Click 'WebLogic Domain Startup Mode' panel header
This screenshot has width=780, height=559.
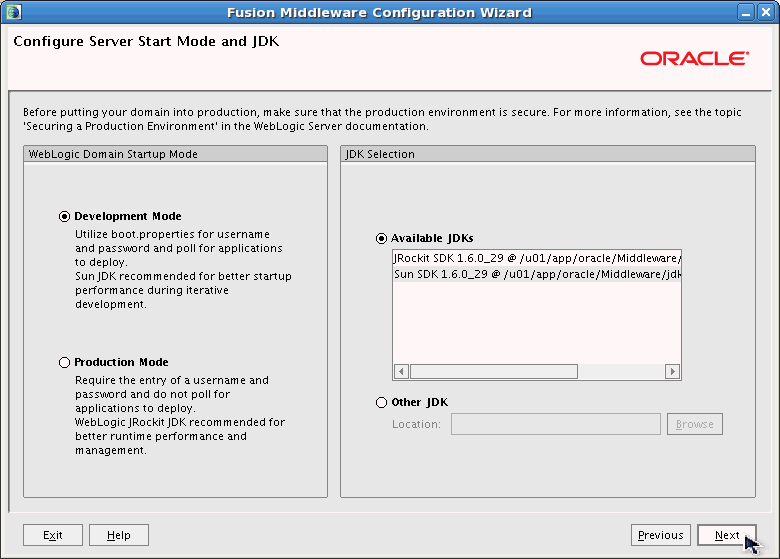tap(176, 154)
